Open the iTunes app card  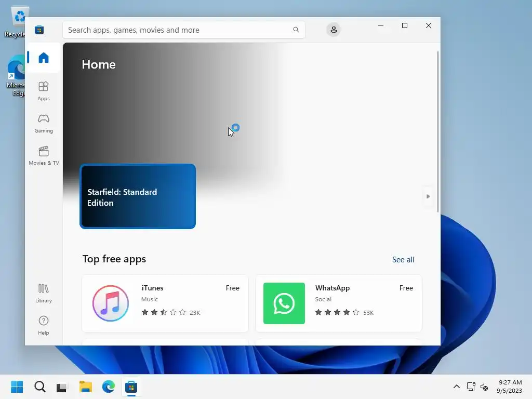tap(165, 303)
